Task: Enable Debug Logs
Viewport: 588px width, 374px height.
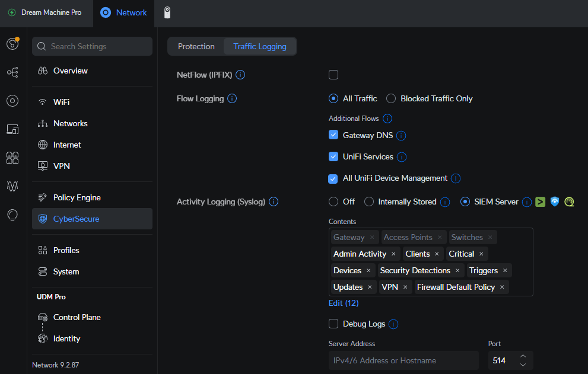Action: pyautogui.click(x=333, y=324)
